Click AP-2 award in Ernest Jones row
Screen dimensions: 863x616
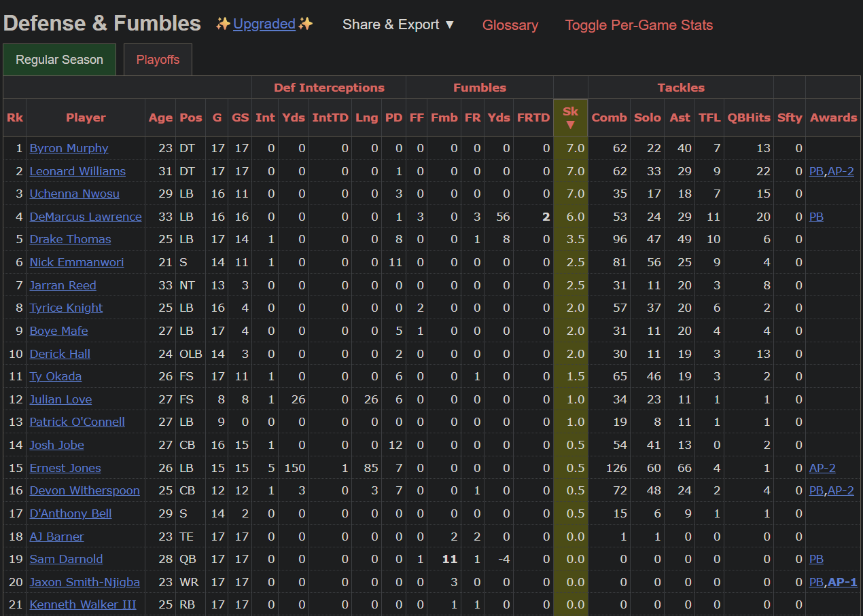point(822,468)
